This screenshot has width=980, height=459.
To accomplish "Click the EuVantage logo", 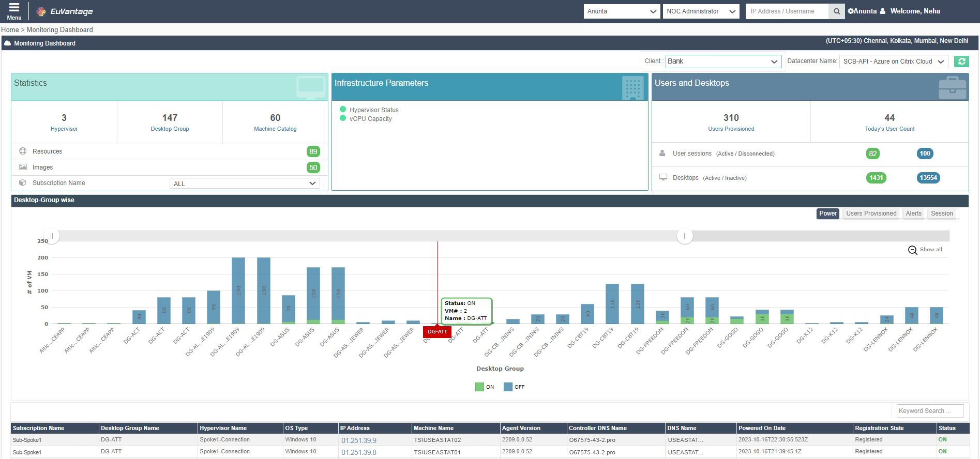I will pos(65,11).
